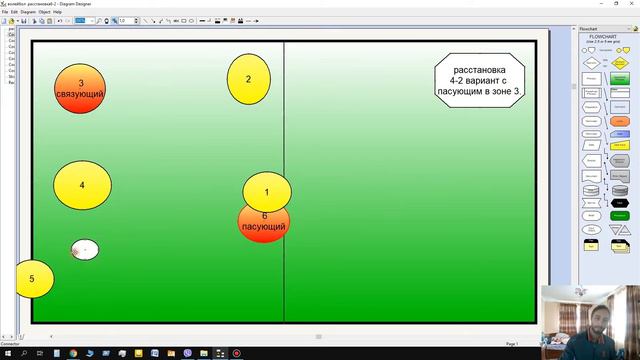
Task: Click the Paste toolbar icon
Action: tap(49, 21)
